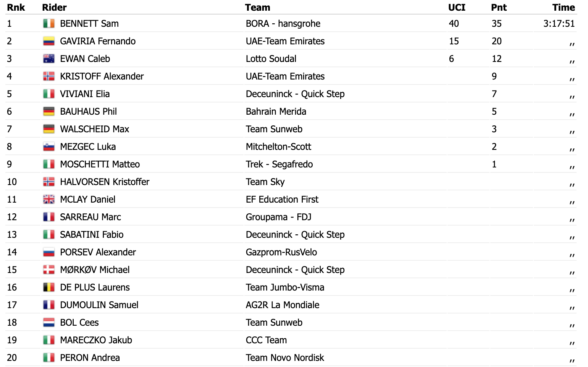Click the Dutch flag beside BOL Cees
The width and height of the screenshot is (588, 367).
click(49, 323)
